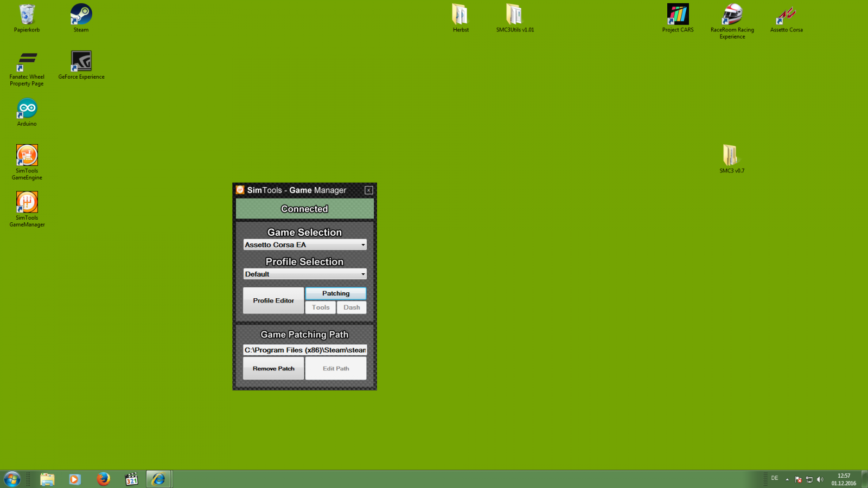Image resolution: width=868 pixels, height=488 pixels.
Task: Click the Dash button
Action: coord(352,307)
